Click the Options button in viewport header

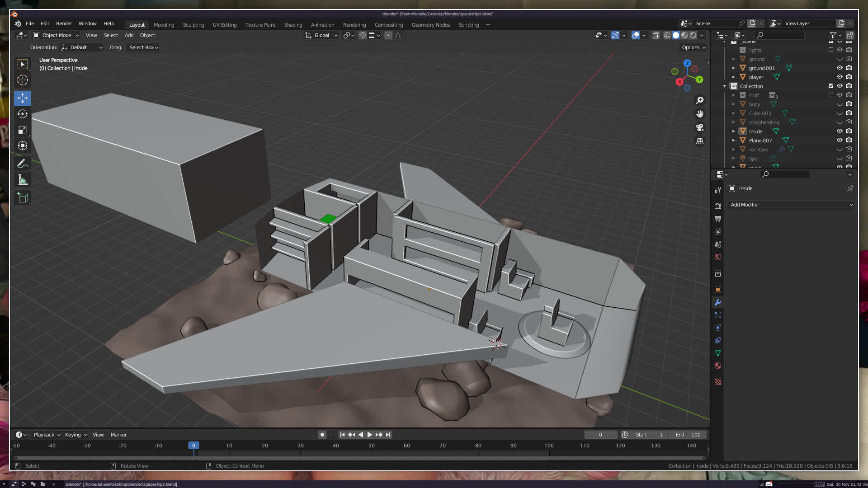[693, 47]
